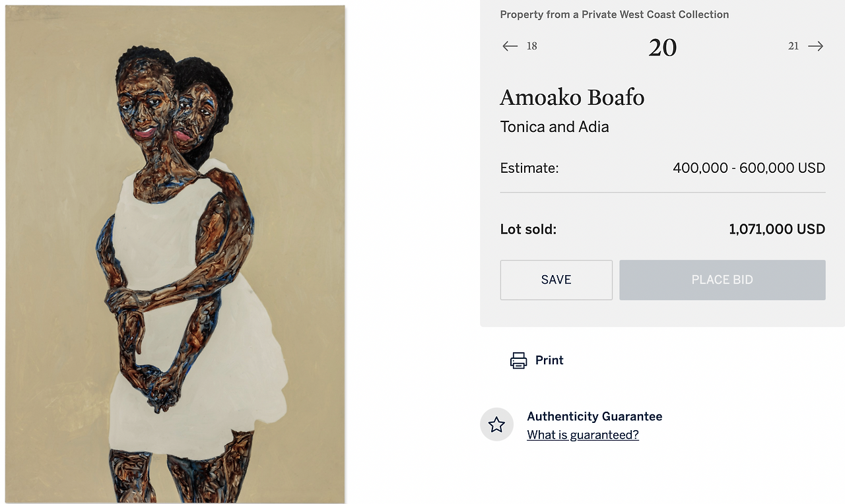The height and width of the screenshot is (504, 845).
Task: Click the artist name Amoako Boafo
Action: coord(572,98)
